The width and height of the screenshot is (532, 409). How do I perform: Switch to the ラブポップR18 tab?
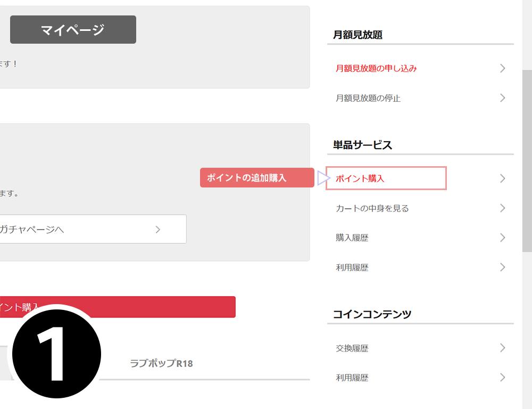(x=162, y=363)
